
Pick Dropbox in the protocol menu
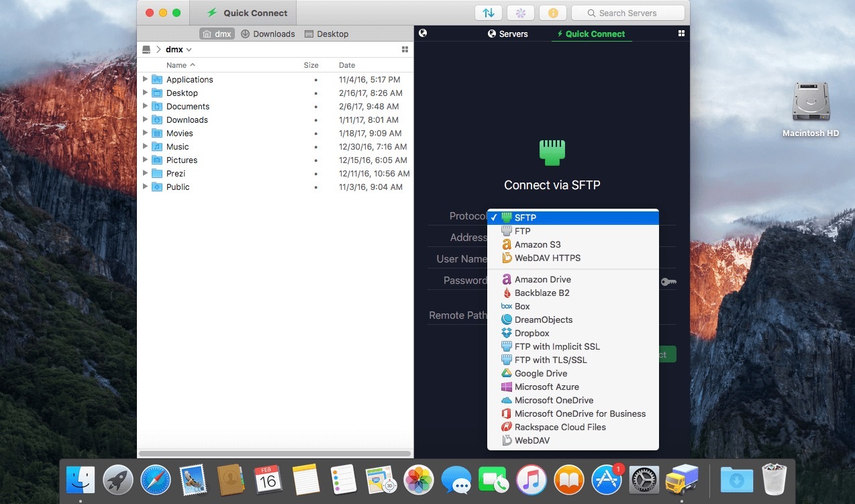532,333
